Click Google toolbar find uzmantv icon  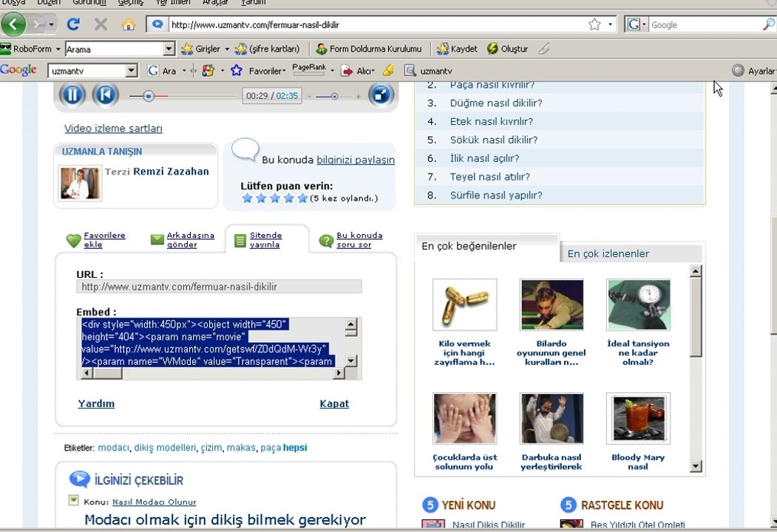point(410,71)
